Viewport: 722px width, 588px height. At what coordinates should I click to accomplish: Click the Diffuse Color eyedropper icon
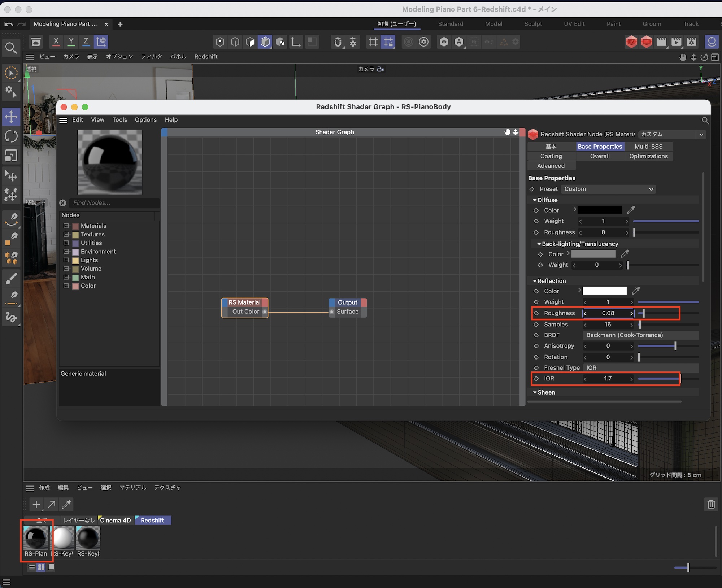point(631,210)
